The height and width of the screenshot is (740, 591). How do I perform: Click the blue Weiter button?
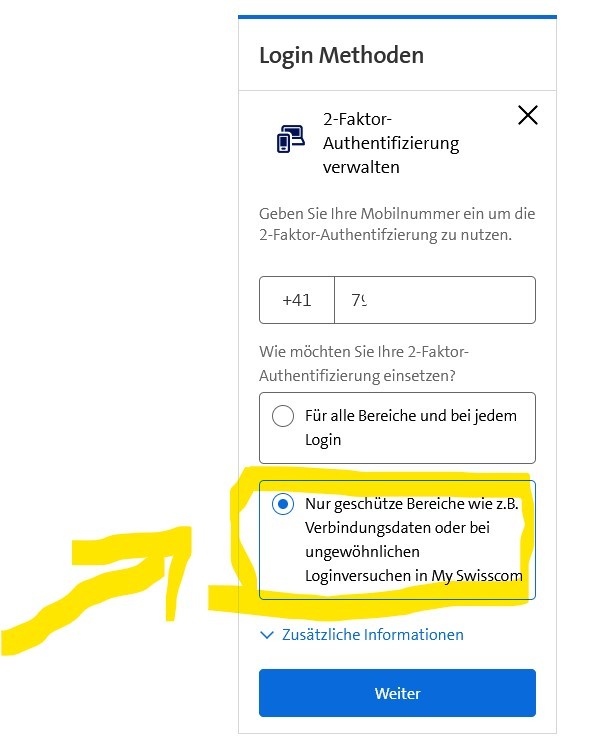tap(397, 693)
